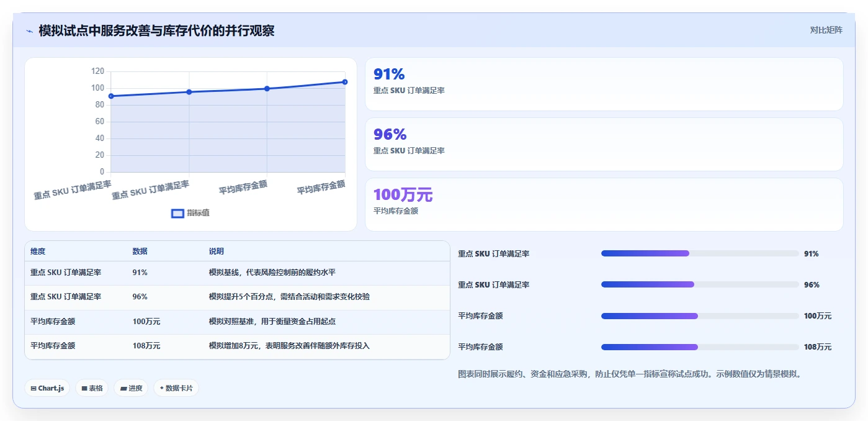Click the 108万元 value after its progress bar
This screenshot has height=421, width=868.
coord(818,347)
